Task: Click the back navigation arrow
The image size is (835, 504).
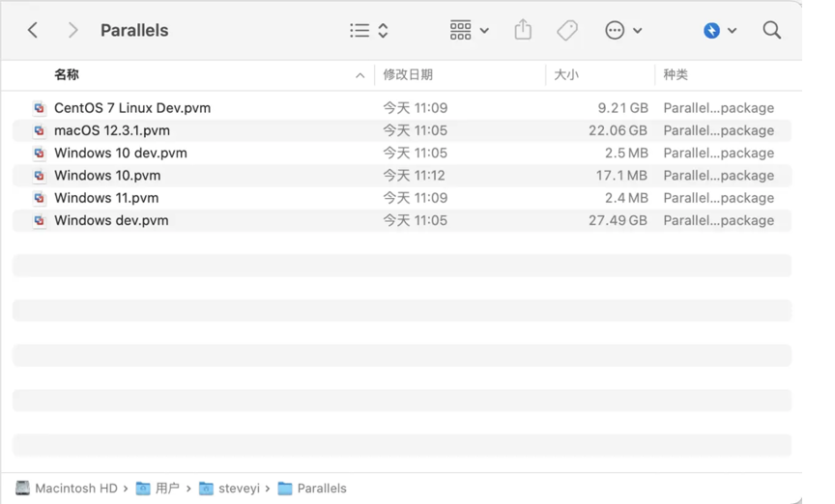Action: pyautogui.click(x=33, y=30)
